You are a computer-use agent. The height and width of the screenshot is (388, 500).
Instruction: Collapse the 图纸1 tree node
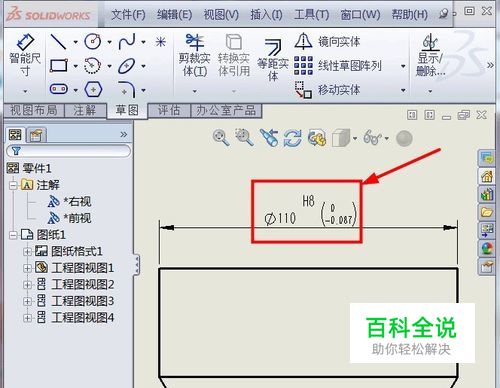pyautogui.click(x=13, y=235)
